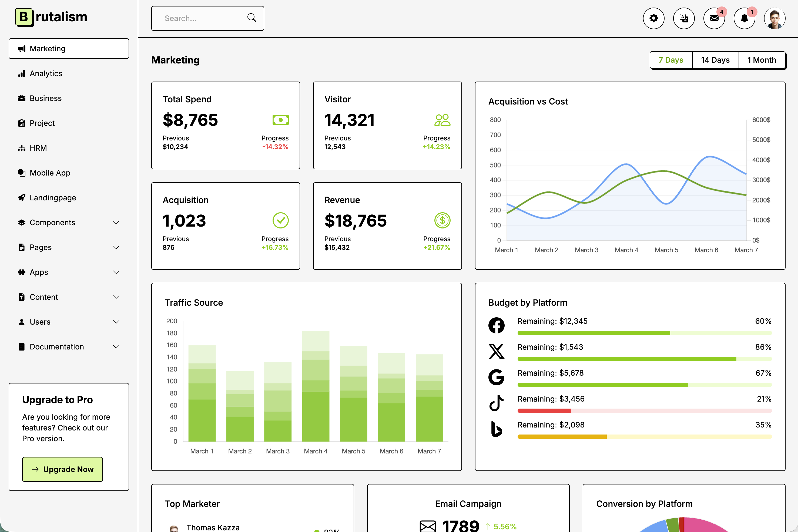This screenshot has height=532, width=798.
Task: Click the Total Spend value $8,765
Action: (190, 120)
